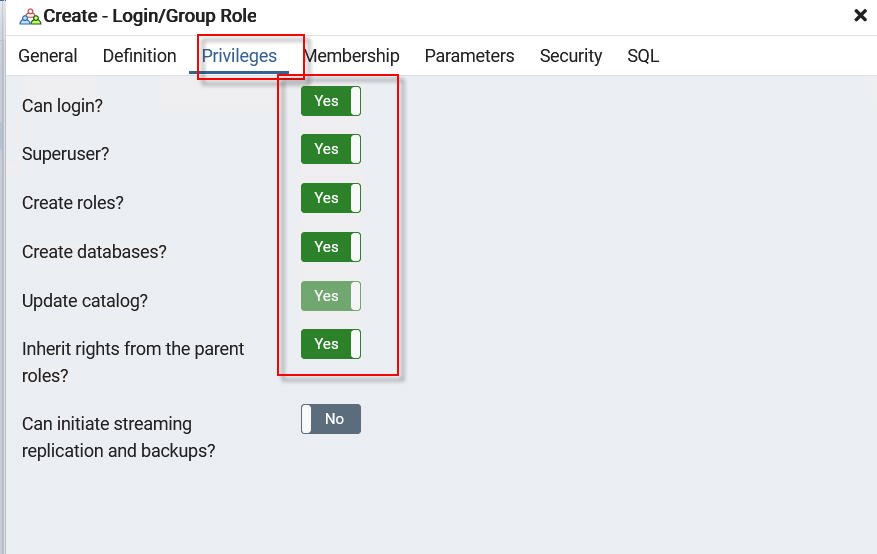Click the dialog title text
Viewport: 877px width, 554px height.
tap(150, 16)
